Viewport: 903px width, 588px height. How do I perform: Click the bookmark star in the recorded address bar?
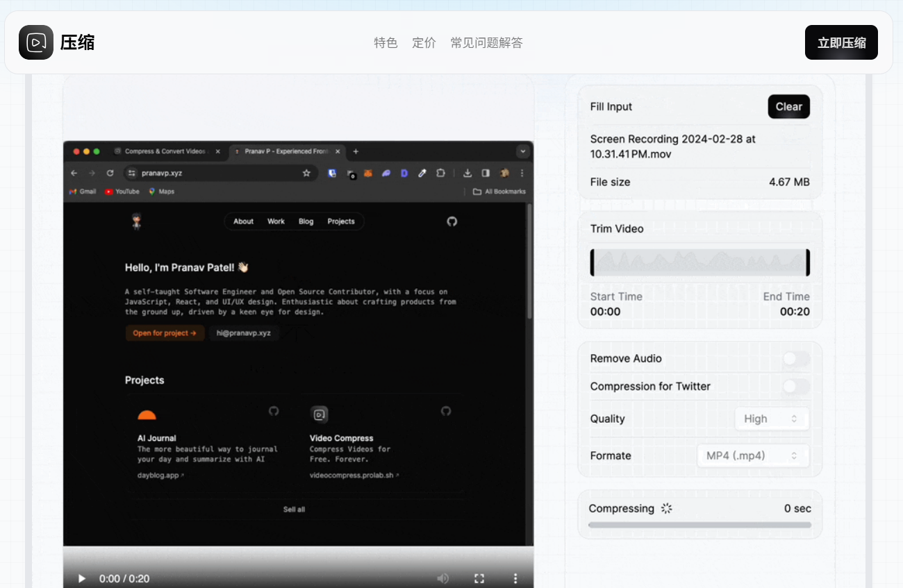click(x=306, y=173)
